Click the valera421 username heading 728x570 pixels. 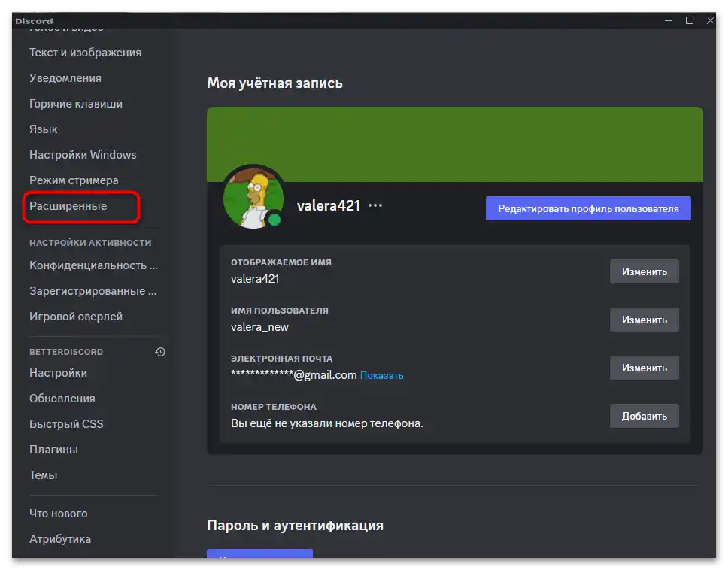tap(329, 205)
